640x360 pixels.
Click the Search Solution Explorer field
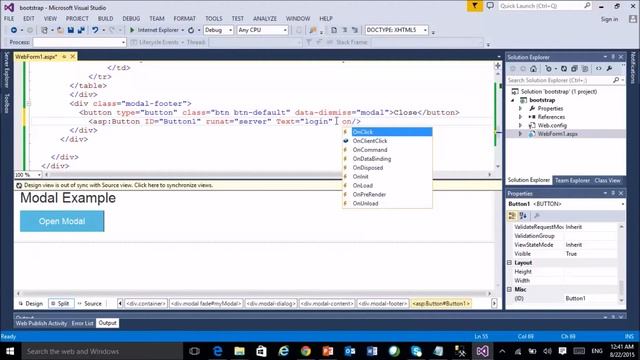[x=566, y=80]
